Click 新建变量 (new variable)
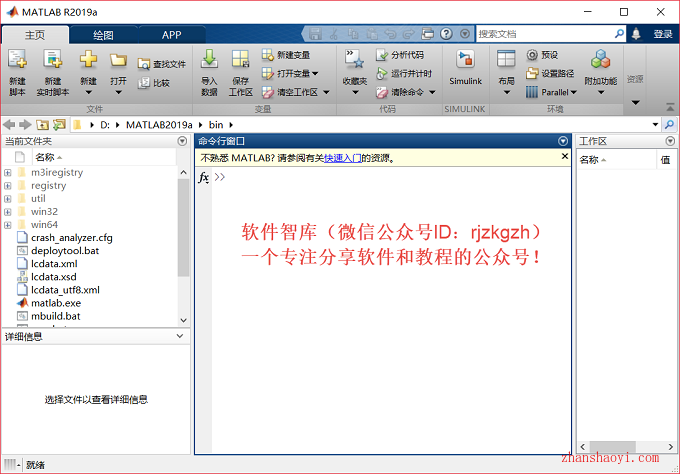This screenshot has width=680, height=474. coord(286,55)
